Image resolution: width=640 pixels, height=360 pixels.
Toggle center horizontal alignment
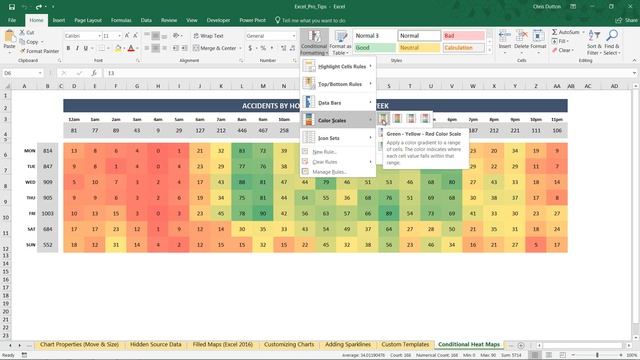[156, 48]
